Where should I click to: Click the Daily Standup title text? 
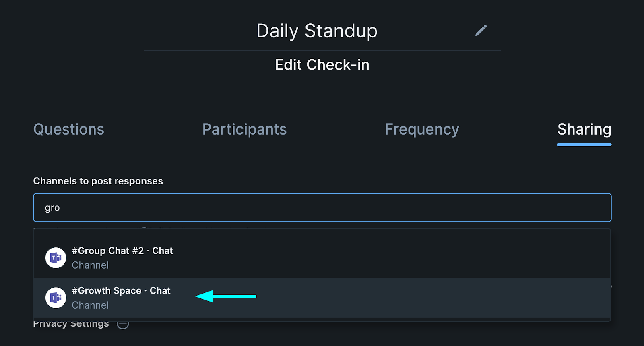pos(317,31)
